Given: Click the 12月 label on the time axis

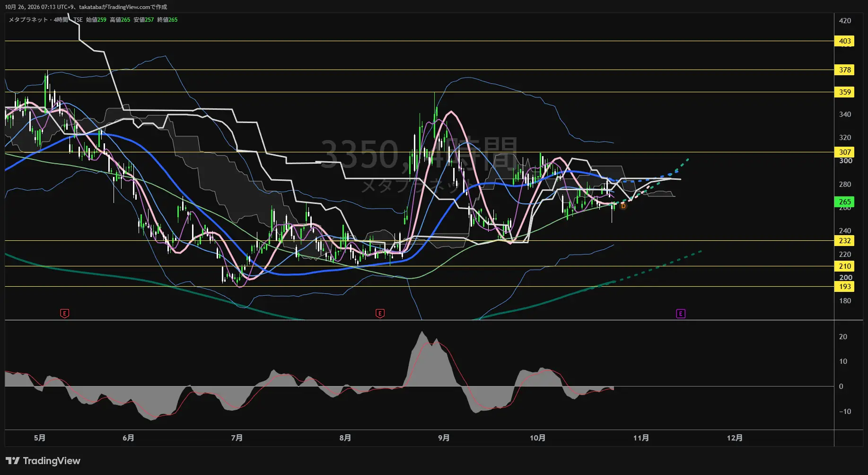Looking at the screenshot, I should click(x=735, y=438).
